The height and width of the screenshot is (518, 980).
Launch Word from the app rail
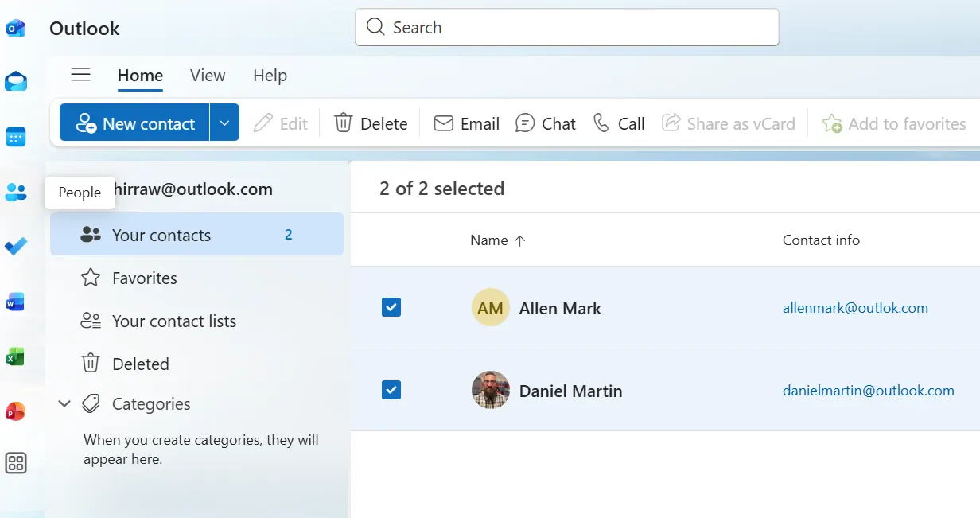16,302
